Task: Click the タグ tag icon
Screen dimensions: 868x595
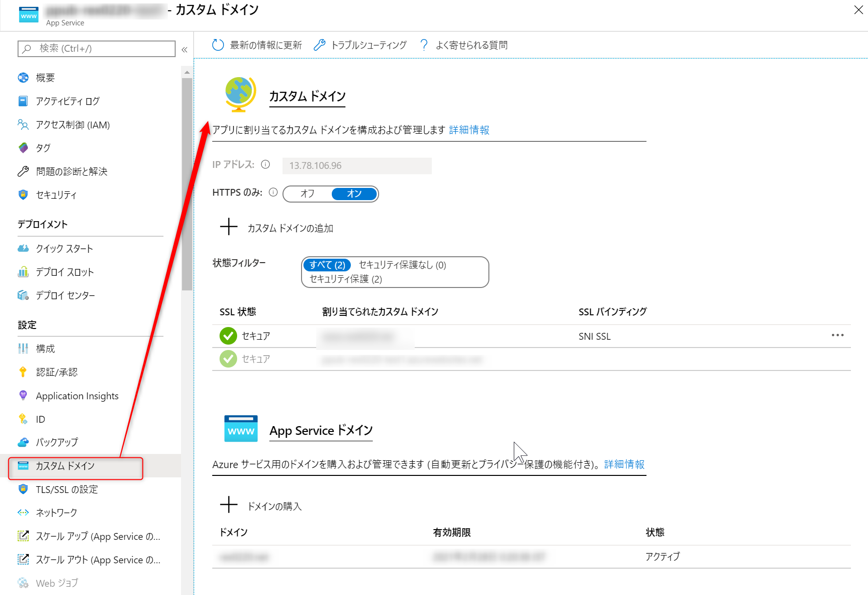Action: pos(23,148)
